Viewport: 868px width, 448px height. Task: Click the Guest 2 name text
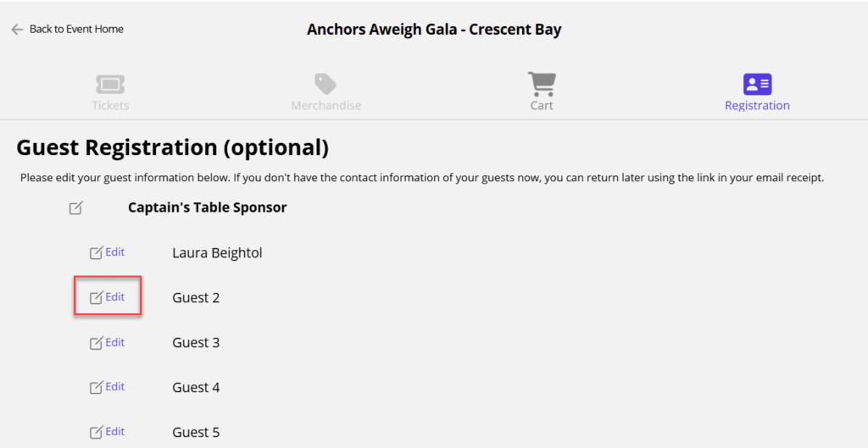(196, 298)
